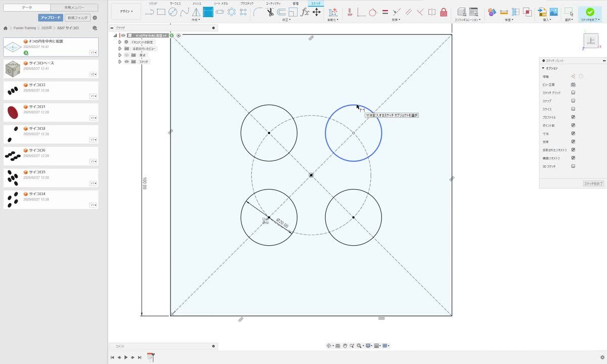Open data panel settings gear
The width and height of the screenshot is (607, 364).
pos(95,18)
